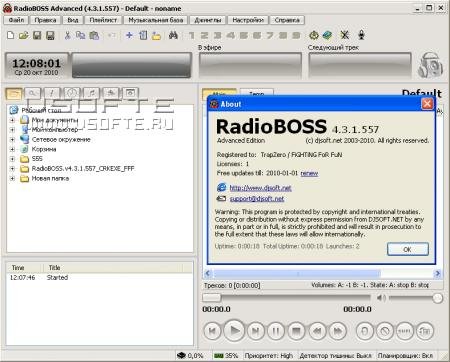Screen dimensions: 450x362
Task: Click the volume slider knob
Action: (x=437, y=298)
